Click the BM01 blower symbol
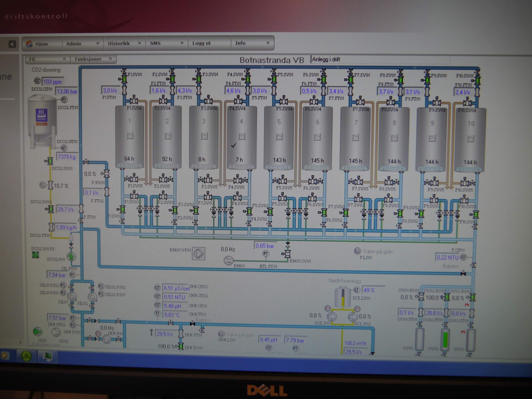532x399 pixels. 228,261
